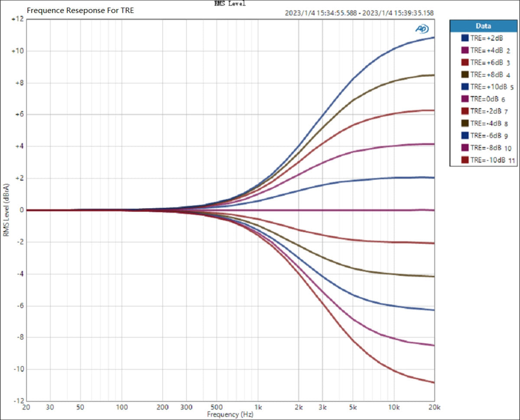Click the TRE=+2dB legend color swatch

click(465, 38)
